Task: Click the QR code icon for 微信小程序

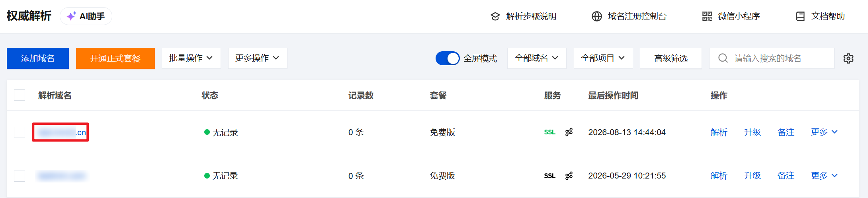Action: pyautogui.click(x=707, y=16)
